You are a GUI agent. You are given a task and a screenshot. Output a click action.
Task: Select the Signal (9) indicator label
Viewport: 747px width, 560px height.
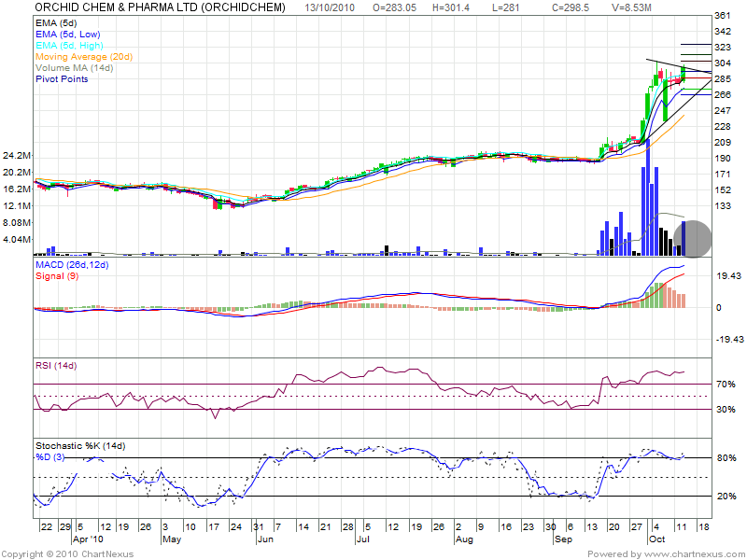click(x=58, y=277)
